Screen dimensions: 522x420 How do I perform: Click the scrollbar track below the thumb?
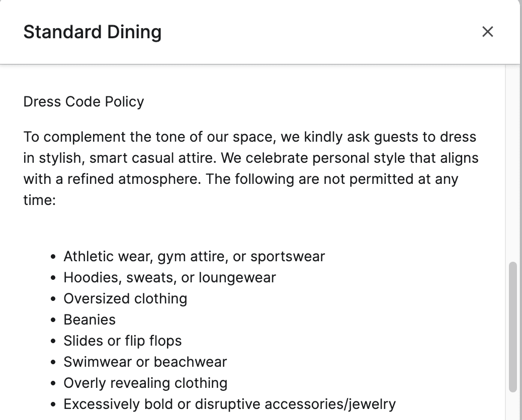pyautogui.click(x=512, y=407)
